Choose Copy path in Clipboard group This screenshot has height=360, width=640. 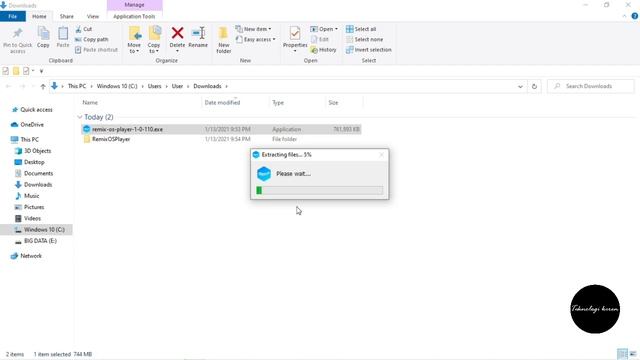pyautogui.click(x=91, y=40)
